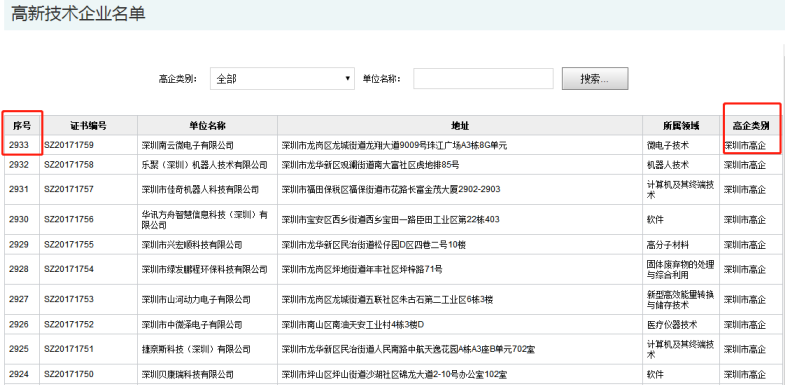Click the 高新技术企业名单 page title
The image size is (785, 385).
pyautogui.click(x=79, y=14)
